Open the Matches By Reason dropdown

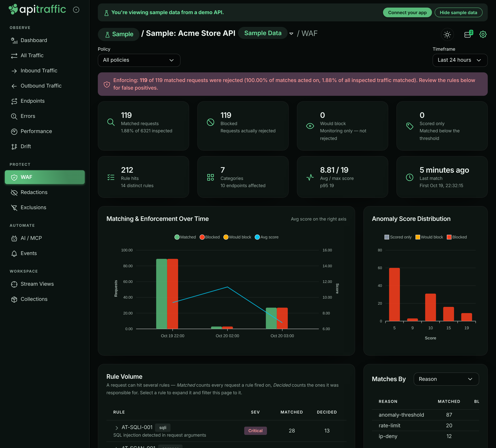(x=446, y=379)
